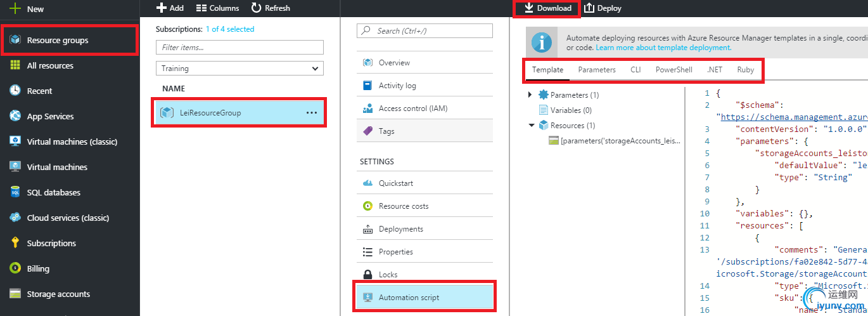Collapse the Resources (1) tree node
The width and height of the screenshot is (868, 316).
tap(531, 126)
